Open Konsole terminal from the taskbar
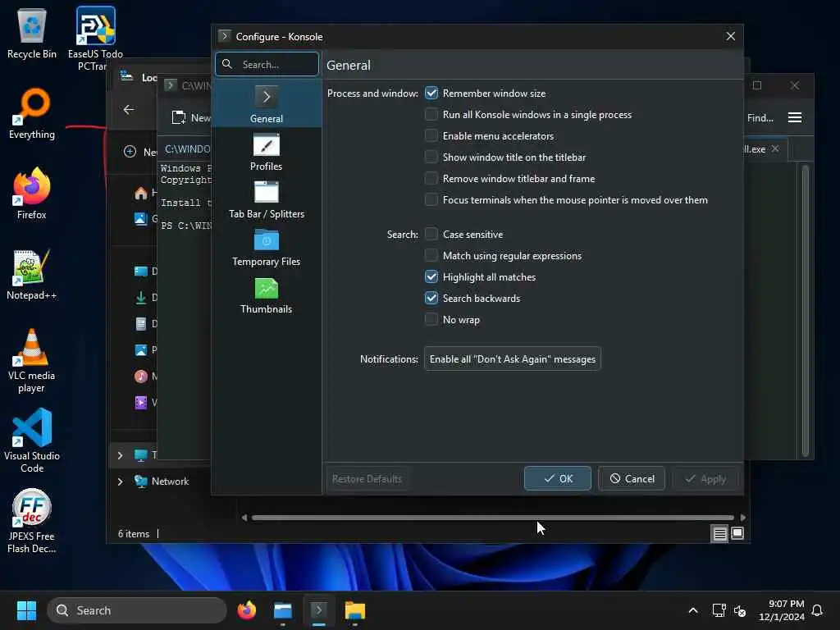The height and width of the screenshot is (630, 840). [x=319, y=610]
